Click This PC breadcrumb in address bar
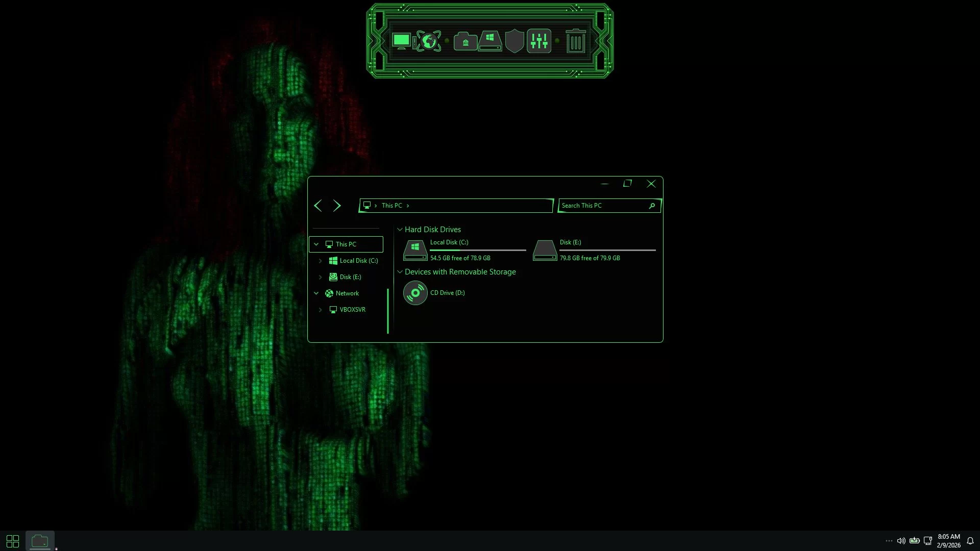Viewport: 980px width, 551px height. tap(391, 206)
